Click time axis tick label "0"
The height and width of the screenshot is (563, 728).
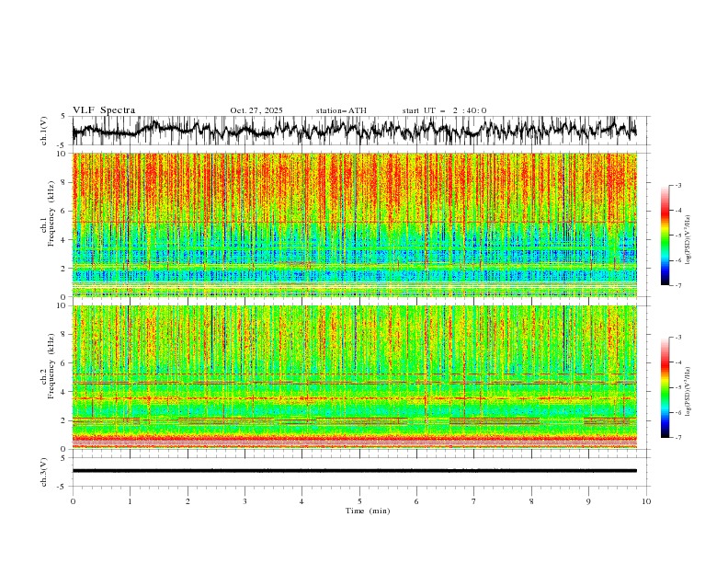pos(73,501)
